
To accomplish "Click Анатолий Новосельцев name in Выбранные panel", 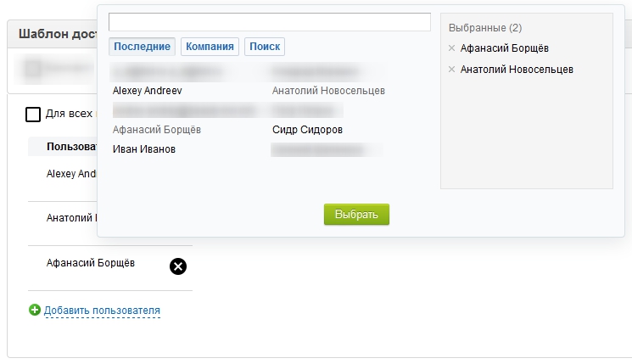I will point(517,70).
